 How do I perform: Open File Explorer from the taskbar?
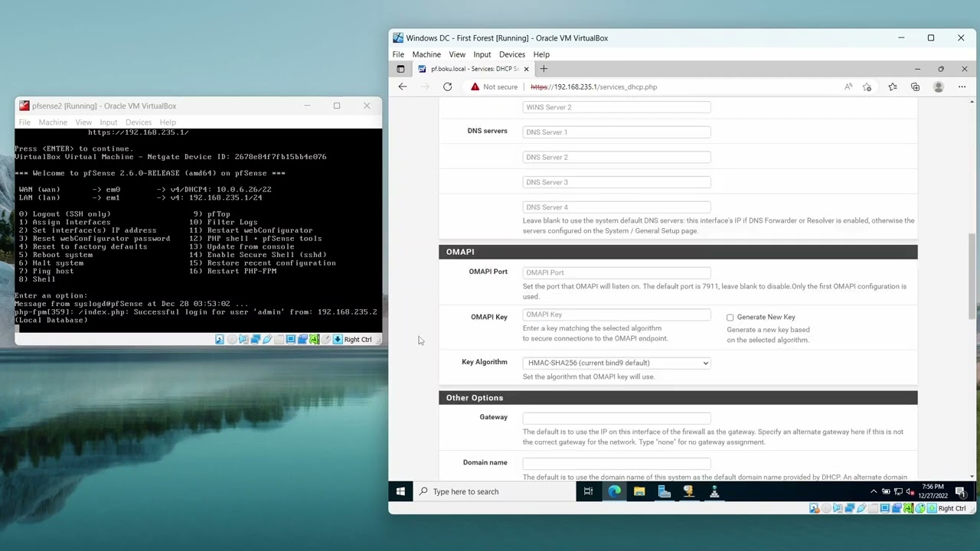pos(639,491)
